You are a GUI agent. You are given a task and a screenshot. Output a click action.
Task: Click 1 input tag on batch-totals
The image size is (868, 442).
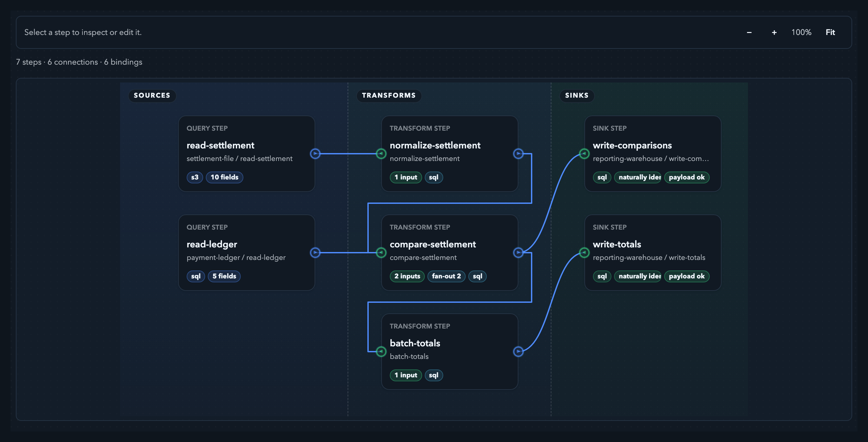tap(406, 375)
